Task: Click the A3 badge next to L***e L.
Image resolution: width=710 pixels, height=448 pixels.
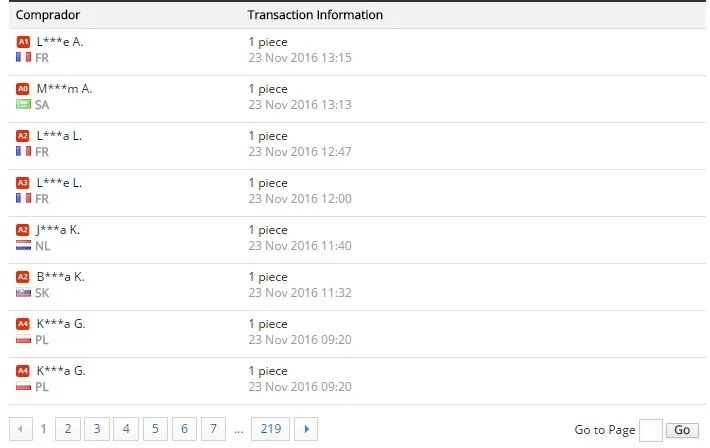Action: point(23,183)
